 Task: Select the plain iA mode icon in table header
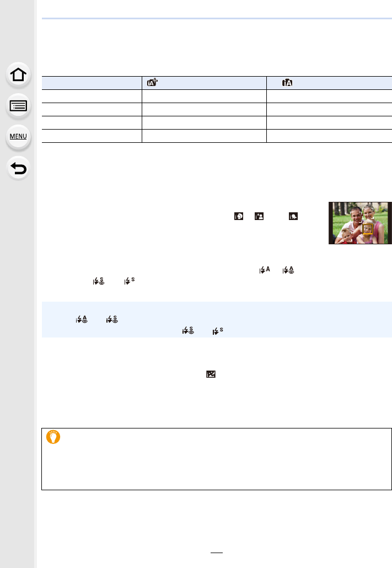pyautogui.click(x=287, y=83)
